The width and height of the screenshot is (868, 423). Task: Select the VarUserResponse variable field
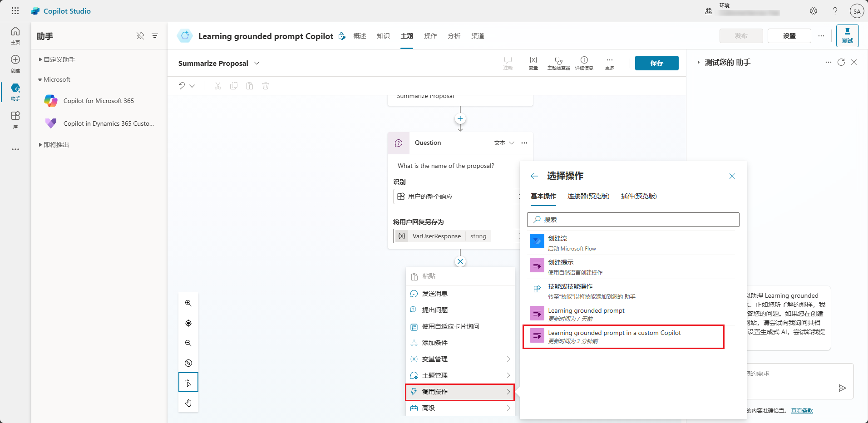[x=457, y=236]
